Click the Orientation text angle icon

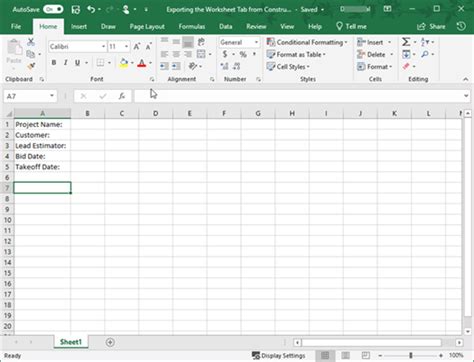click(193, 66)
